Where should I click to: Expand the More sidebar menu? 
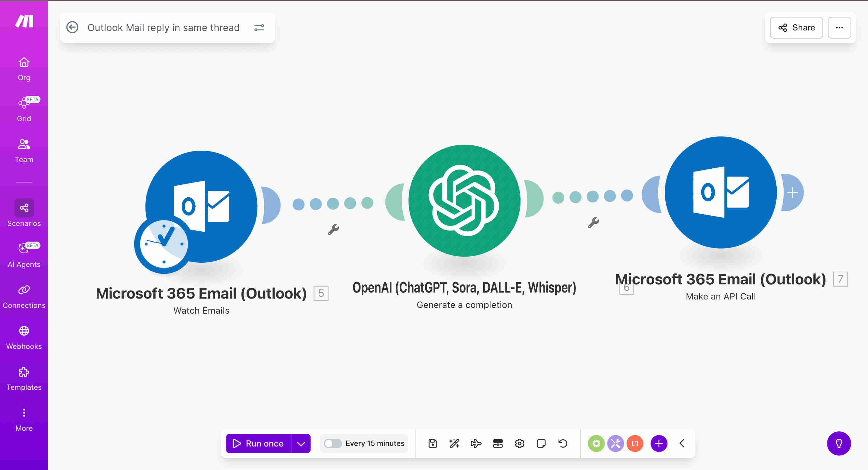pos(24,420)
